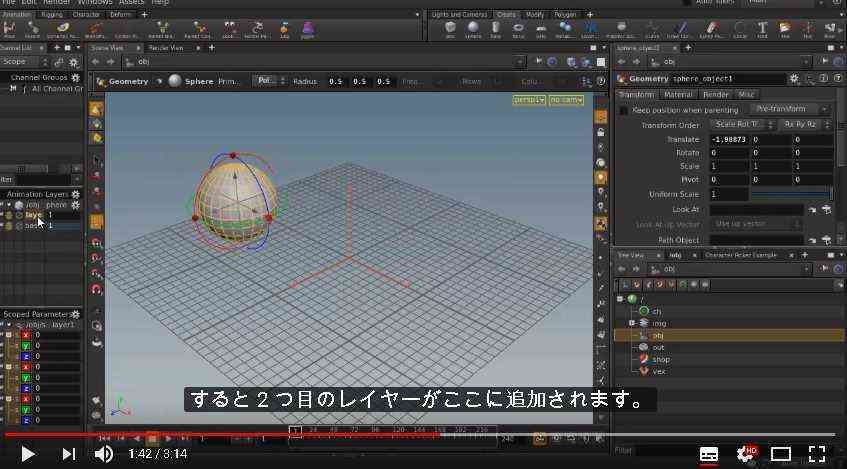Add a new tab to the Scene View pane

[212, 48]
